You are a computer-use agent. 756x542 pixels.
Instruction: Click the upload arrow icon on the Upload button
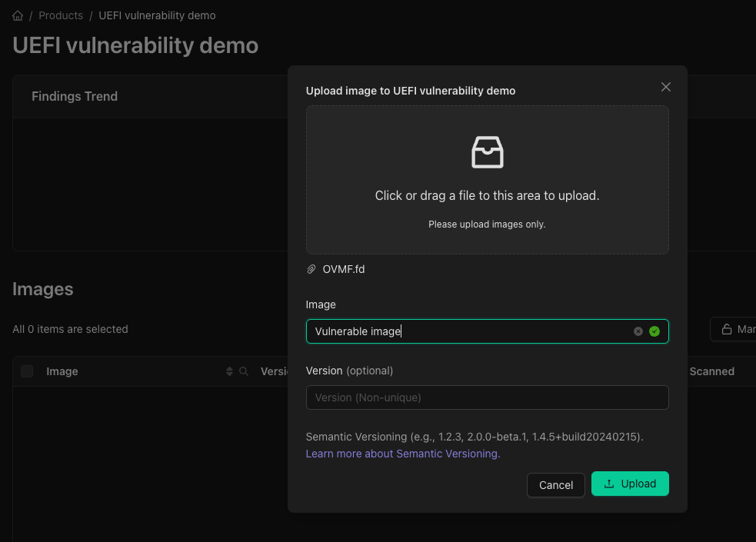point(610,484)
